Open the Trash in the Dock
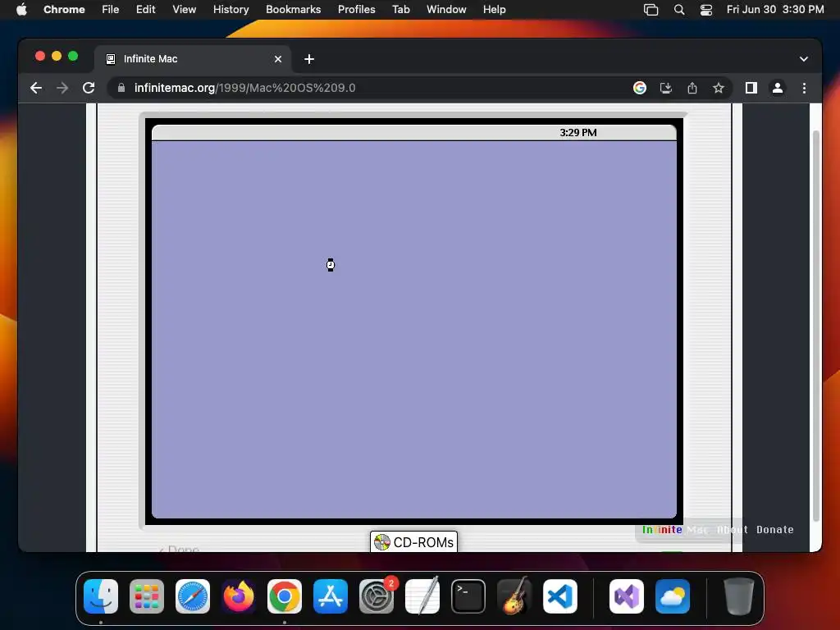 pyautogui.click(x=739, y=596)
